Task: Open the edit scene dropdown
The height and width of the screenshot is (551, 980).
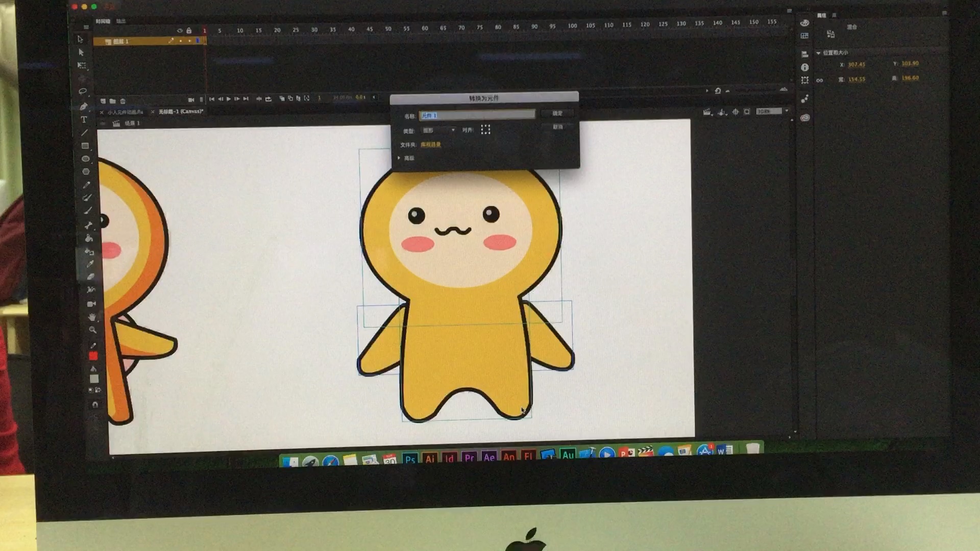Action: (707, 112)
